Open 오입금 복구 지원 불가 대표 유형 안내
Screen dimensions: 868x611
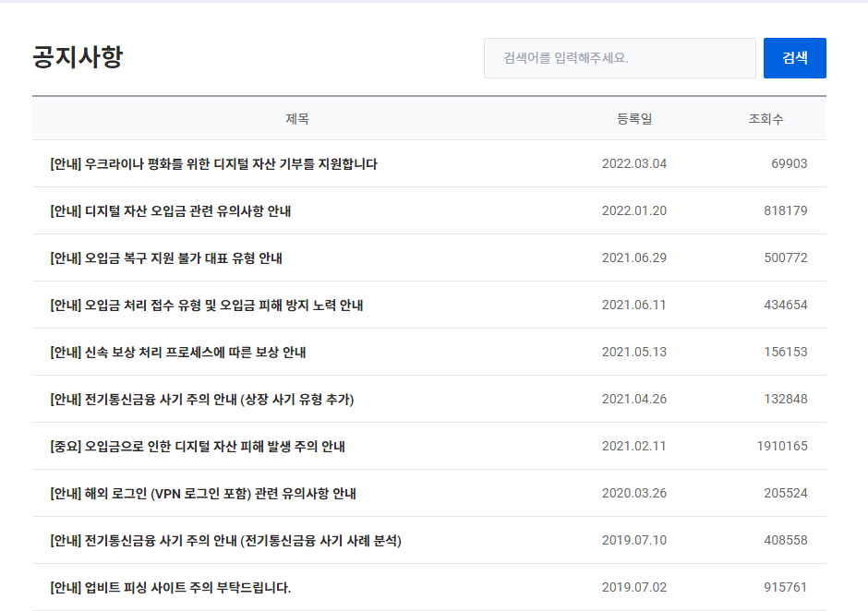[x=166, y=258]
